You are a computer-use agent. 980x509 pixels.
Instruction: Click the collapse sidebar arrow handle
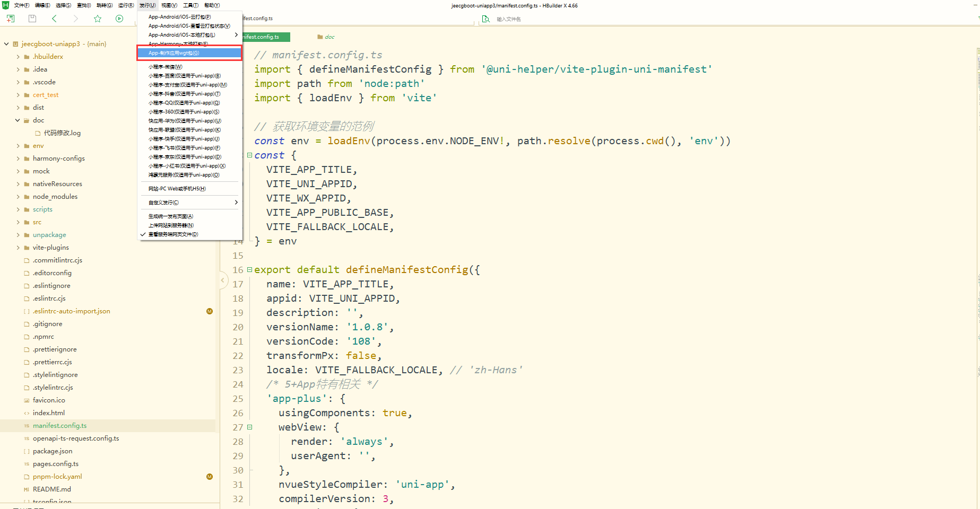(x=223, y=280)
